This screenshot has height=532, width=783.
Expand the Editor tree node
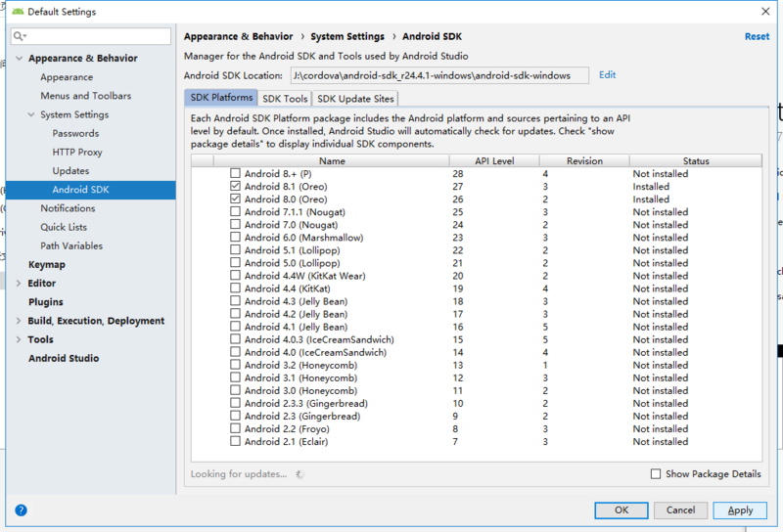click(x=19, y=284)
